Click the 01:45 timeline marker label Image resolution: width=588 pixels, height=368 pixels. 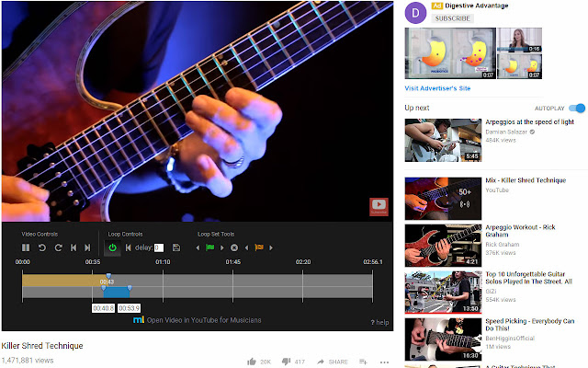click(232, 262)
